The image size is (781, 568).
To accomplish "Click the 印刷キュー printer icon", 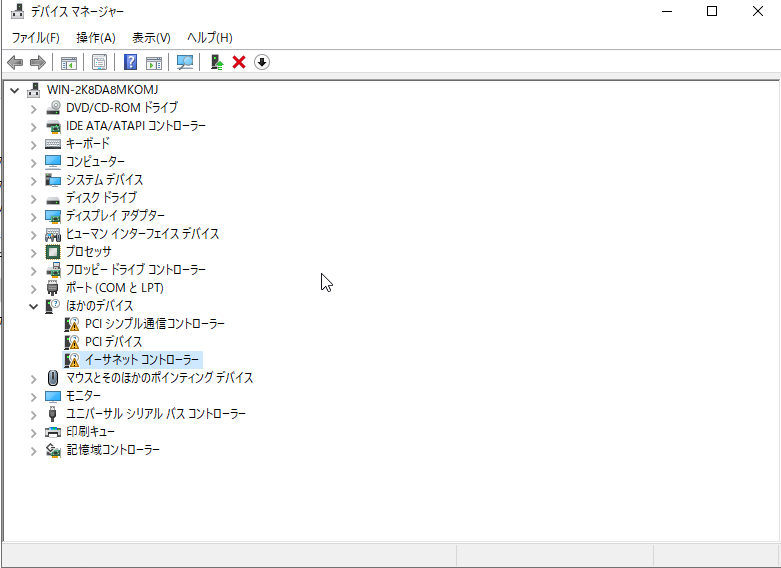I will (53, 431).
